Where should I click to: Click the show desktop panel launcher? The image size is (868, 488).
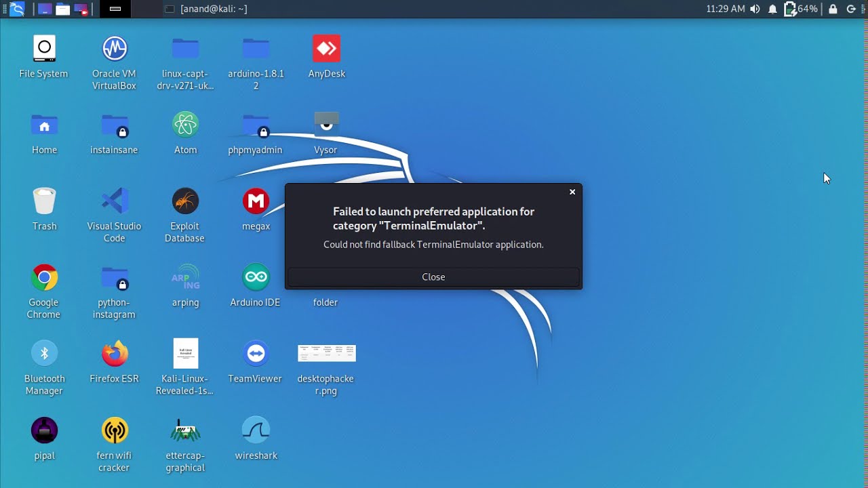click(x=45, y=9)
